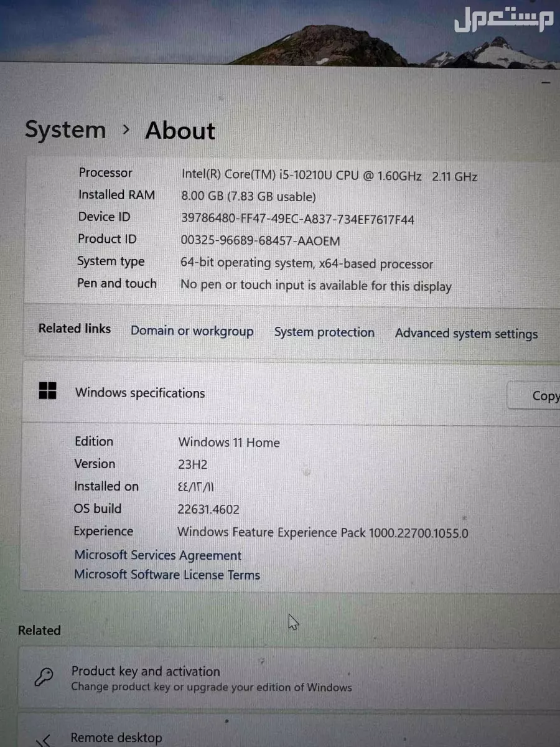
Task: Open System protection link
Action: [x=324, y=332]
